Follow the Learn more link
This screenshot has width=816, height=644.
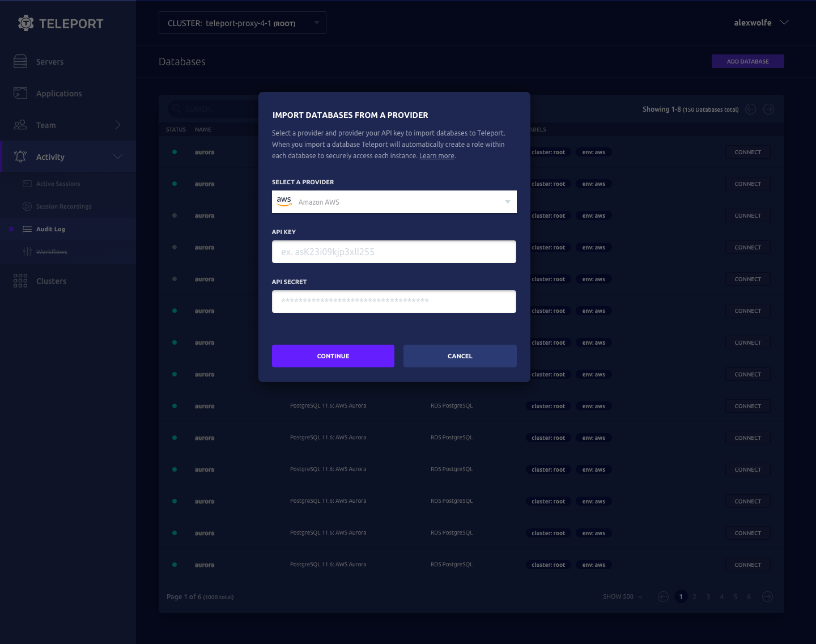(436, 156)
